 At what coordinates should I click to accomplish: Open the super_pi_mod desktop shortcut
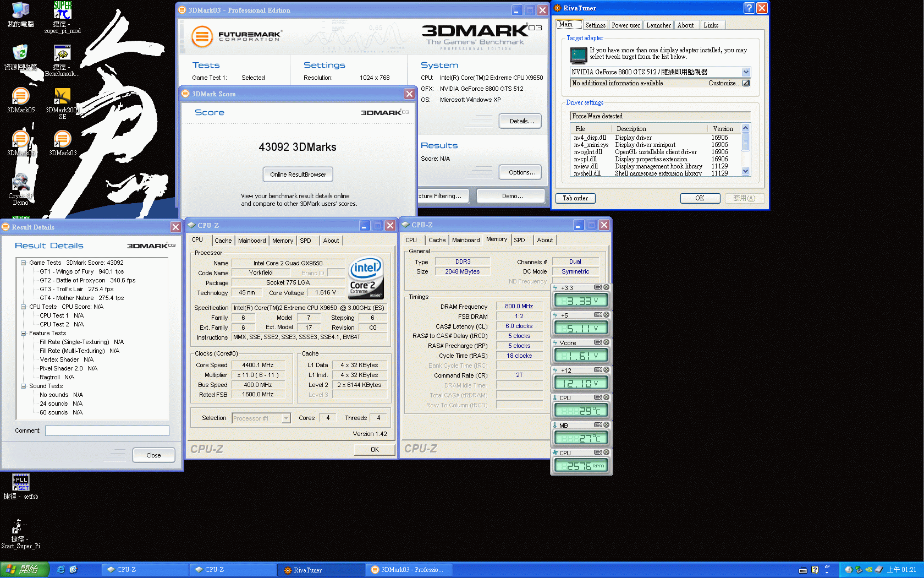point(62,17)
